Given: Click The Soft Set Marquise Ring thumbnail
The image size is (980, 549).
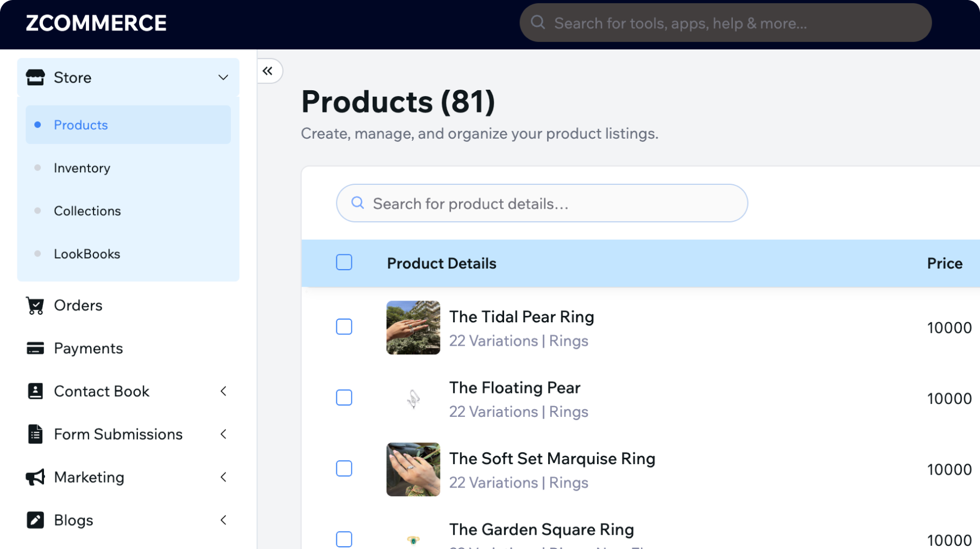Looking at the screenshot, I should [x=413, y=470].
